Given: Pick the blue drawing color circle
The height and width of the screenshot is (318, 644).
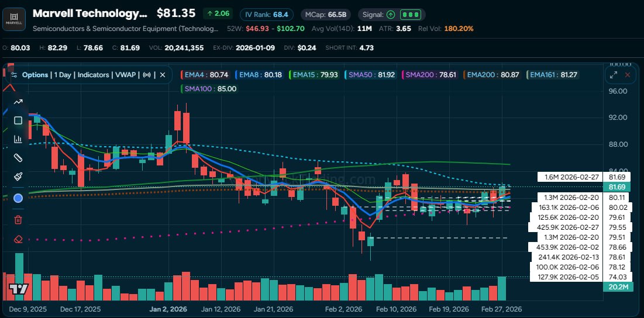Looking at the screenshot, I should [18, 198].
